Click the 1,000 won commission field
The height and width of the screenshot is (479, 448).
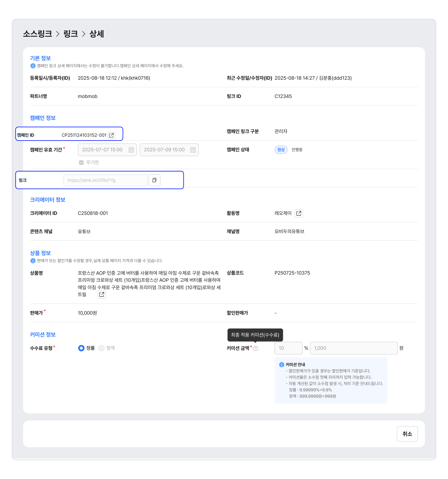[354, 348]
